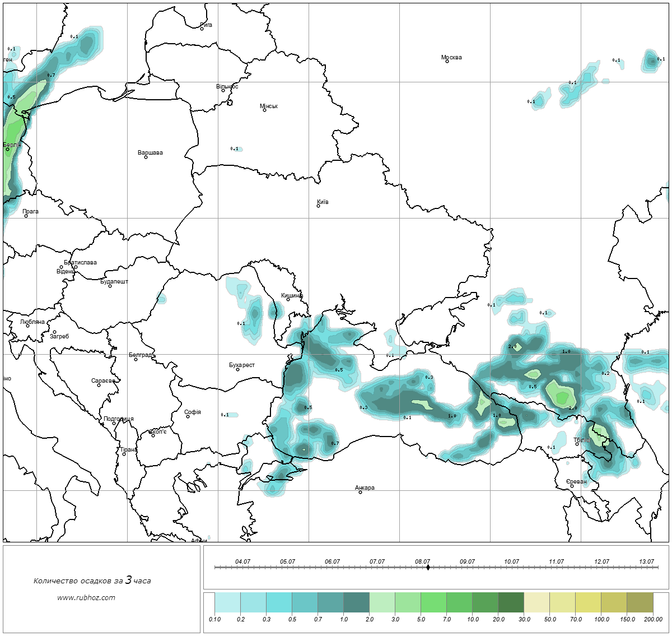Pick the 5.0 bright green legend swatch
Screen dimensions: 672x636
[x=433, y=603]
